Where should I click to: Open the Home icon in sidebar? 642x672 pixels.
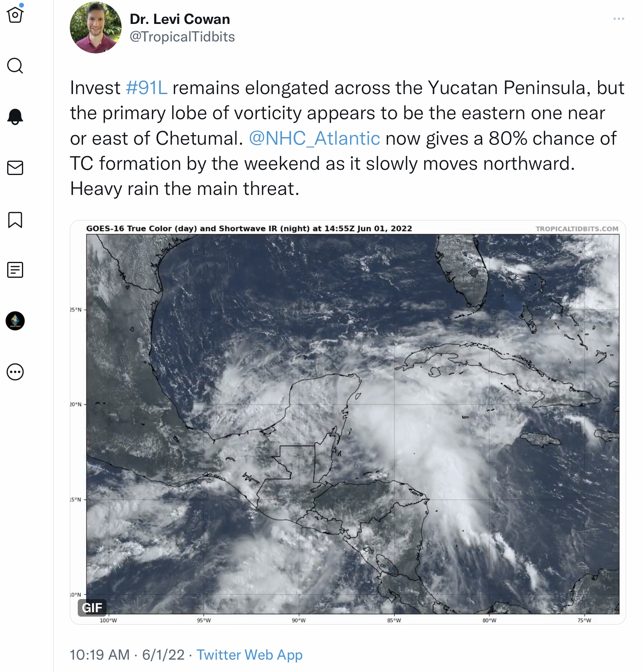15,15
